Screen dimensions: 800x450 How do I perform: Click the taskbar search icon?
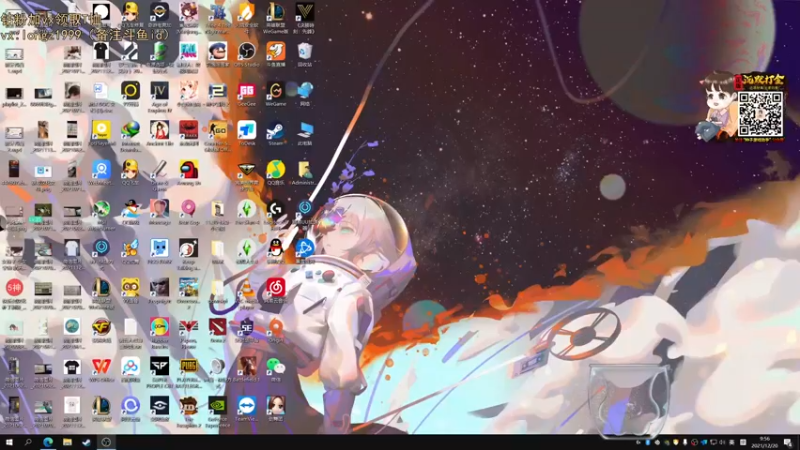(x=28, y=442)
